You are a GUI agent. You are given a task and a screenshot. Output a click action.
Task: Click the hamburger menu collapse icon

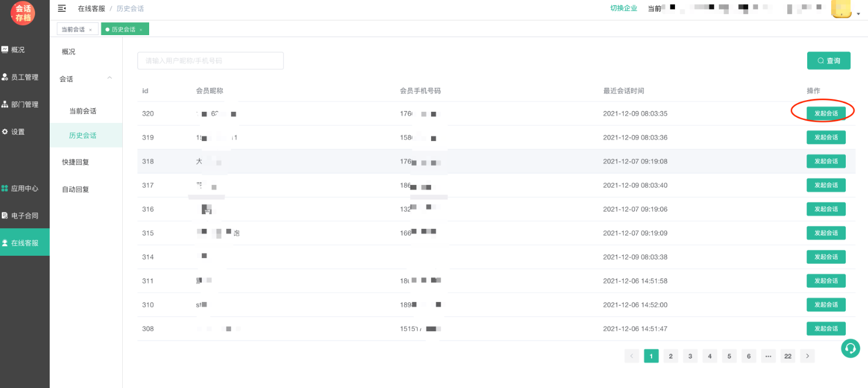tap(62, 8)
